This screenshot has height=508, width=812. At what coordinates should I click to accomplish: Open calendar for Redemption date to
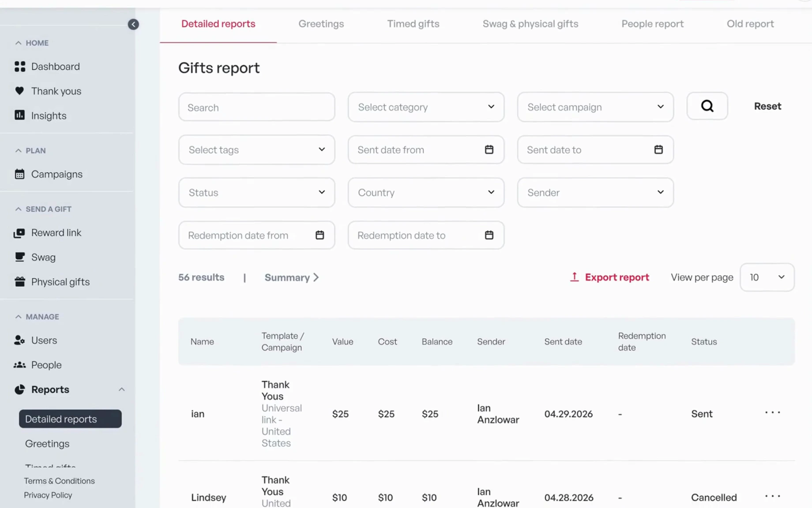[489, 235]
